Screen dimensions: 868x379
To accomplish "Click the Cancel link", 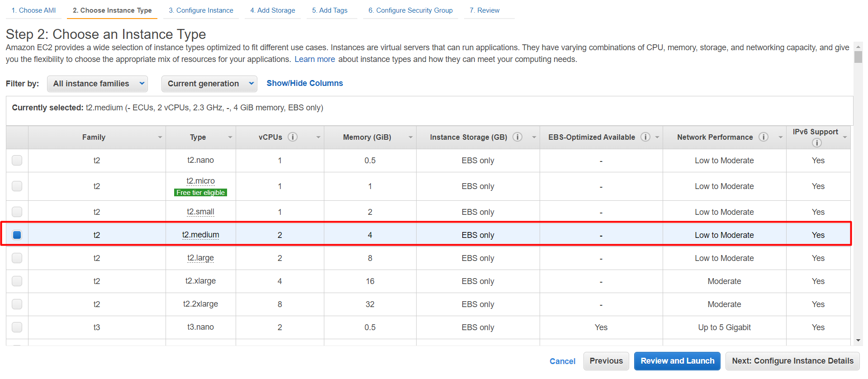I will 562,361.
